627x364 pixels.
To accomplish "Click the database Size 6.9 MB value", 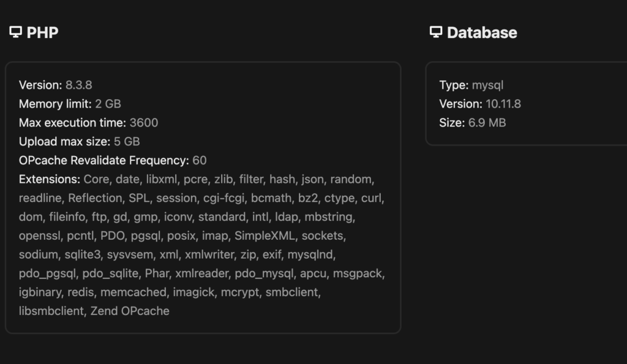I will point(487,123).
